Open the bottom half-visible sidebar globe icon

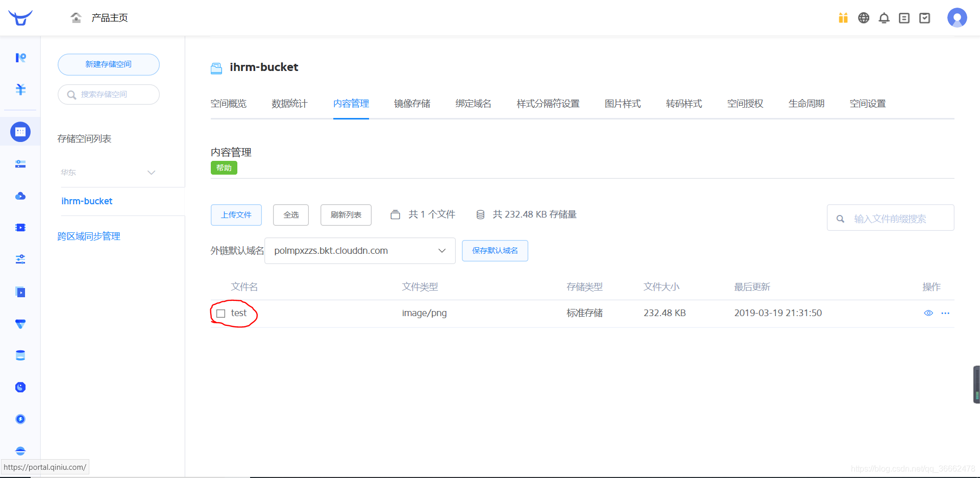(x=20, y=451)
